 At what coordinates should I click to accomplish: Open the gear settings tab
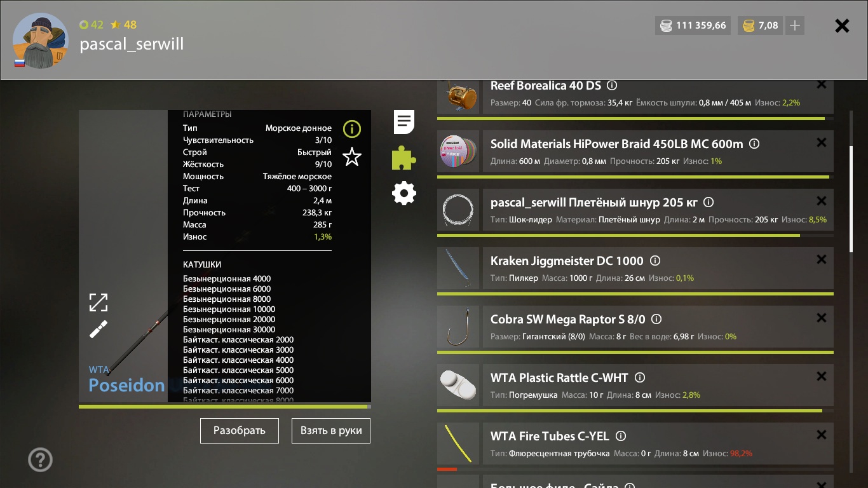tap(404, 193)
